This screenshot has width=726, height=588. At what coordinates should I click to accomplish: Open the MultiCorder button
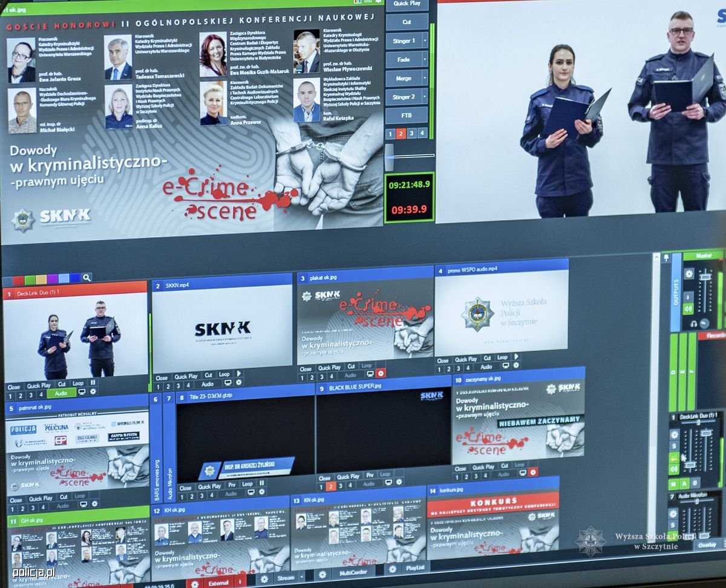coord(353,573)
